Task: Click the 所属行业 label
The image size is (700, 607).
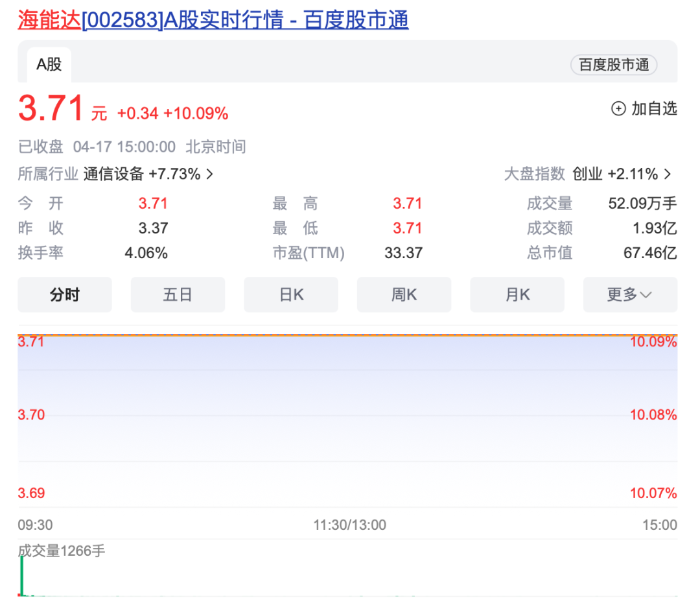Action: (x=48, y=174)
